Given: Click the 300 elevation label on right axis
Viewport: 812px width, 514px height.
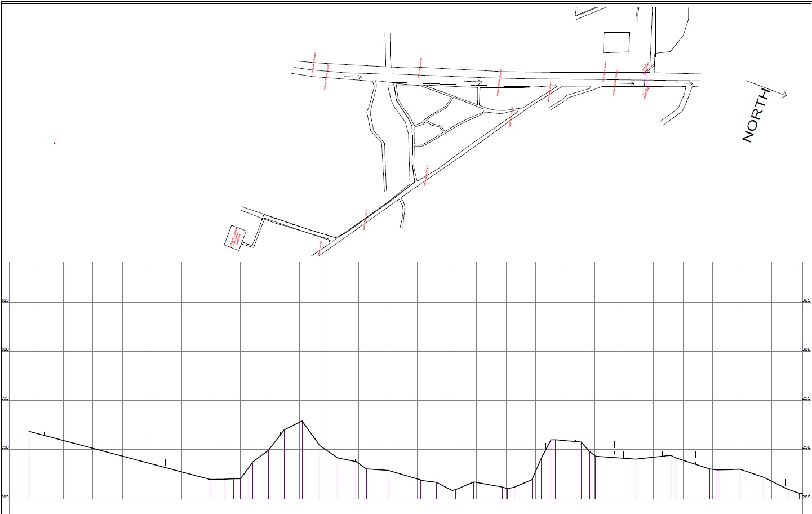Looking at the screenshot, I should [806, 349].
